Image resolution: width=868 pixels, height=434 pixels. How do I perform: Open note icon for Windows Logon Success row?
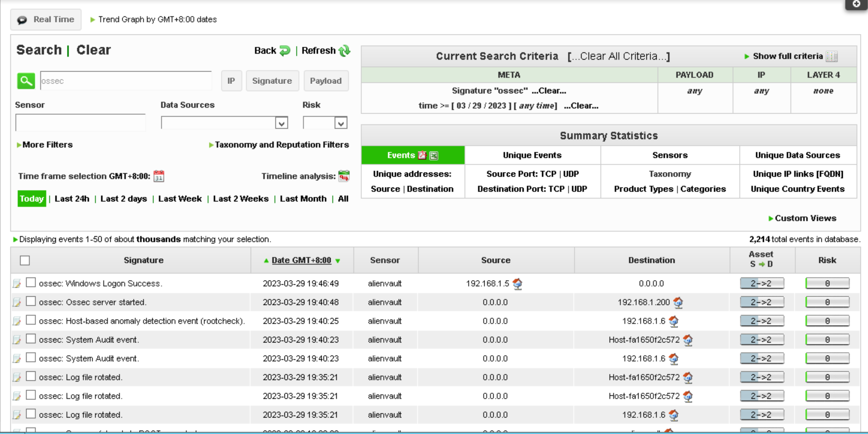(17, 284)
